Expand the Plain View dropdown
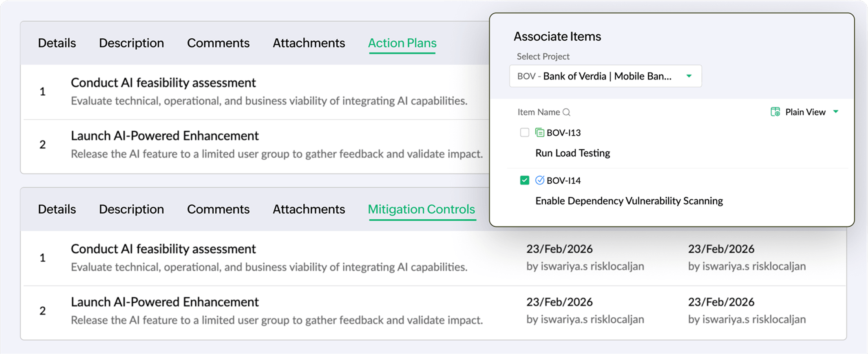 [836, 112]
